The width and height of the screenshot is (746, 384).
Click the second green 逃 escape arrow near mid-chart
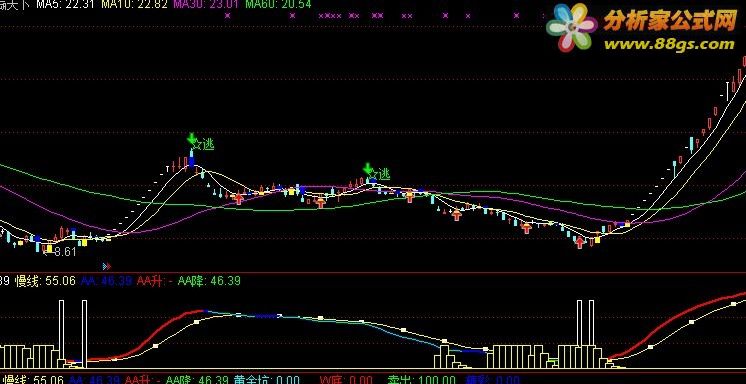[367, 168]
